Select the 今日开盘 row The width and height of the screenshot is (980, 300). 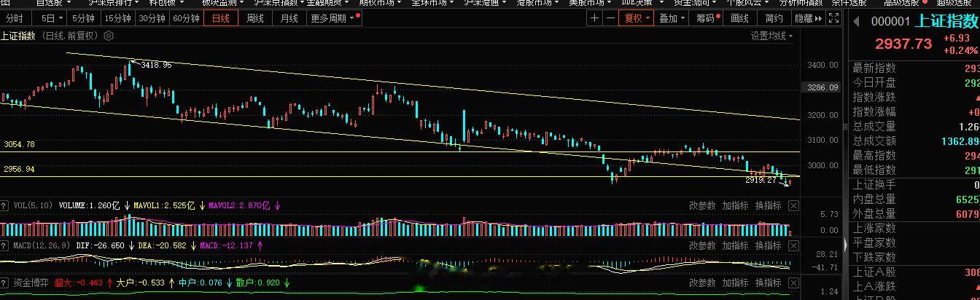coord(916,82)
